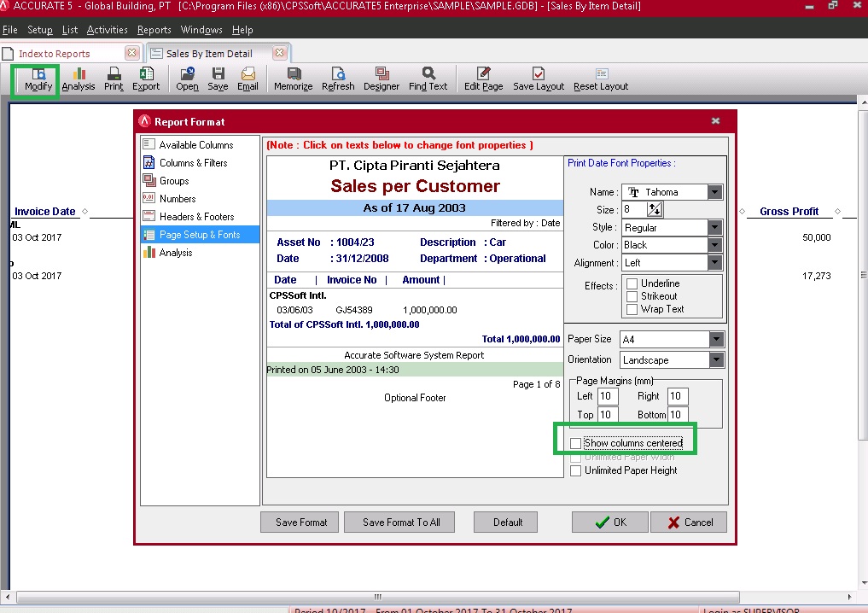Open the Orientation dropdown

click(x=715, y=360)
